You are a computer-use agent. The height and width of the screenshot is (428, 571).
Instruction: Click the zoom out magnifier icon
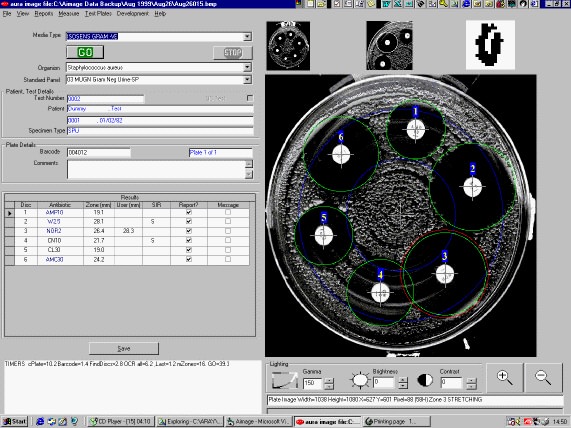(543, 378)
